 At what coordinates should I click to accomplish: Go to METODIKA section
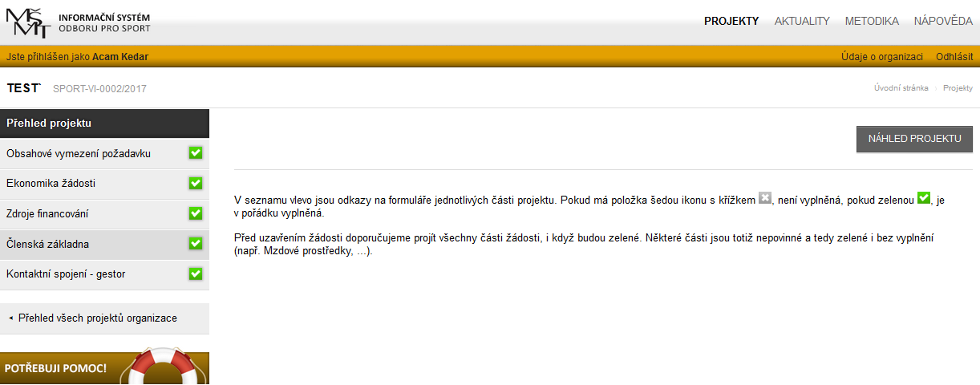872,21
